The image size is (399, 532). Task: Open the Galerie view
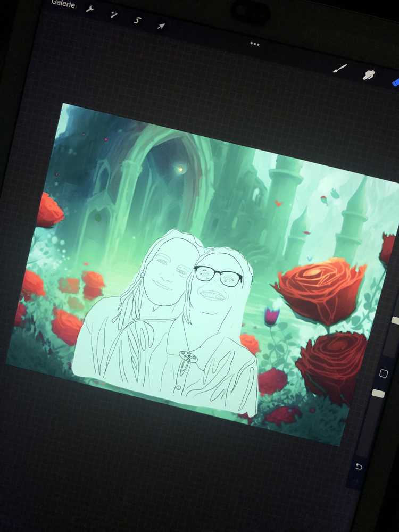click(x=63, y=4)
